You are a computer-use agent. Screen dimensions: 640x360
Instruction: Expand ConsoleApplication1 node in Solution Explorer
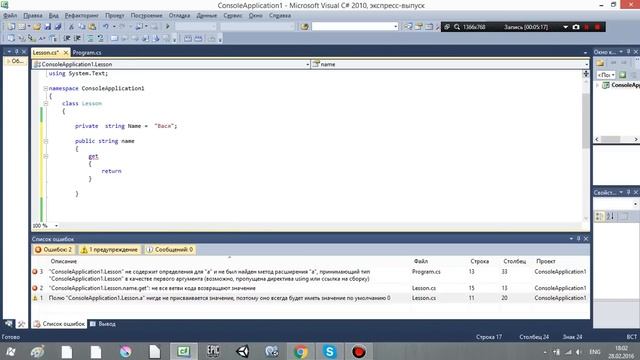coord(598,85)
